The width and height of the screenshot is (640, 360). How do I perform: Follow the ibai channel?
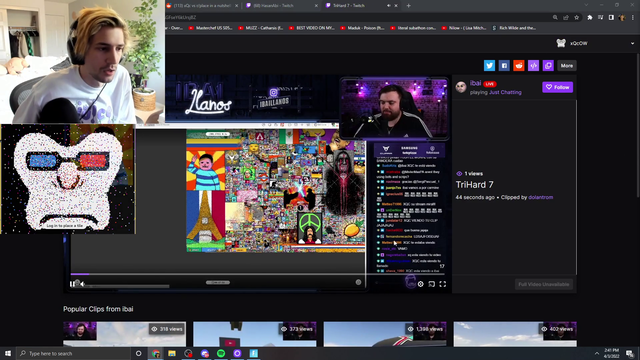(558, 87)
